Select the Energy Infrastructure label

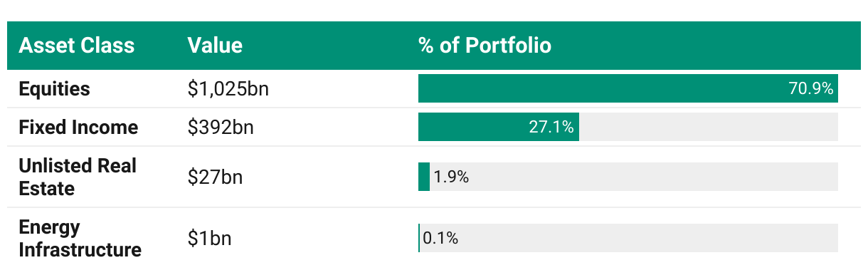coord(80,239)
